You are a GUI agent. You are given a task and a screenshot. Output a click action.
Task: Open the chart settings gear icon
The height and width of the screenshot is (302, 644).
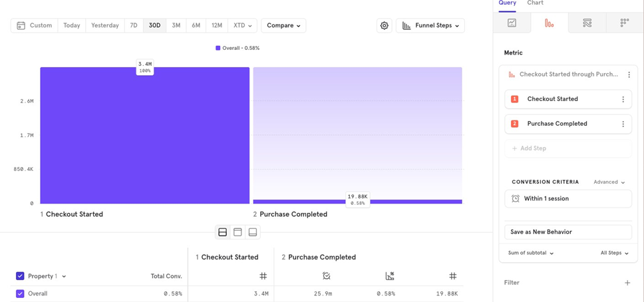[x=385, y=25]
